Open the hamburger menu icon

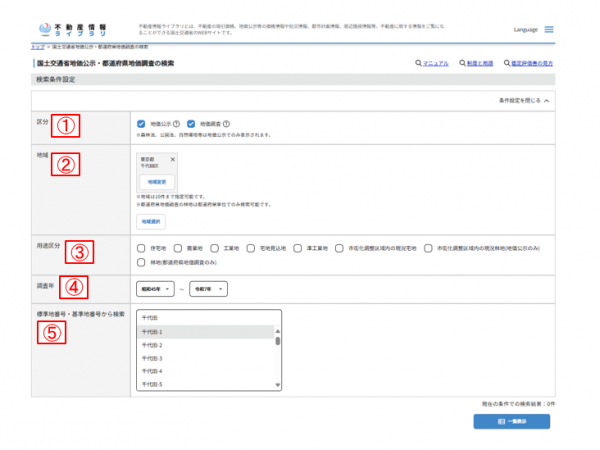click(577, 29)
